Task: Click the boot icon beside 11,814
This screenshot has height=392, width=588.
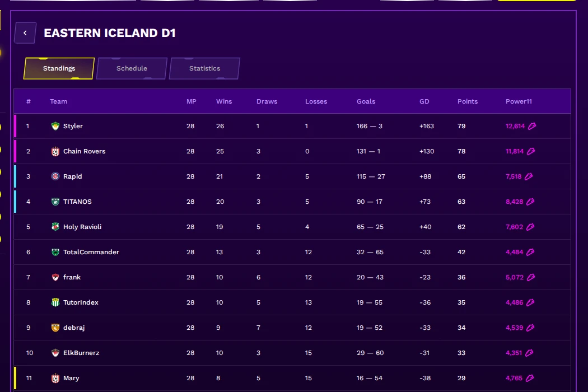Action: pos(531,151)
